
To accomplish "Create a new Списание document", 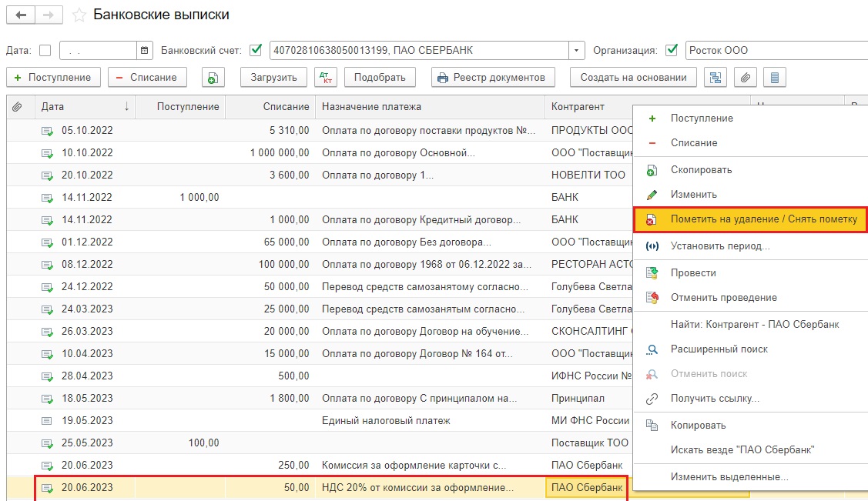I will (x=147, y=78).
